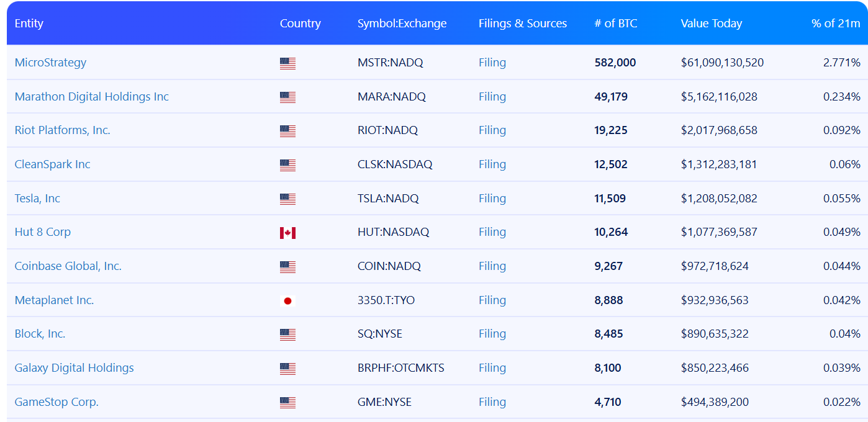Screen dimensions: 868x422
Task: Click the Canadian flag icon for Hut 8 Corp
Action: point(287,233)
